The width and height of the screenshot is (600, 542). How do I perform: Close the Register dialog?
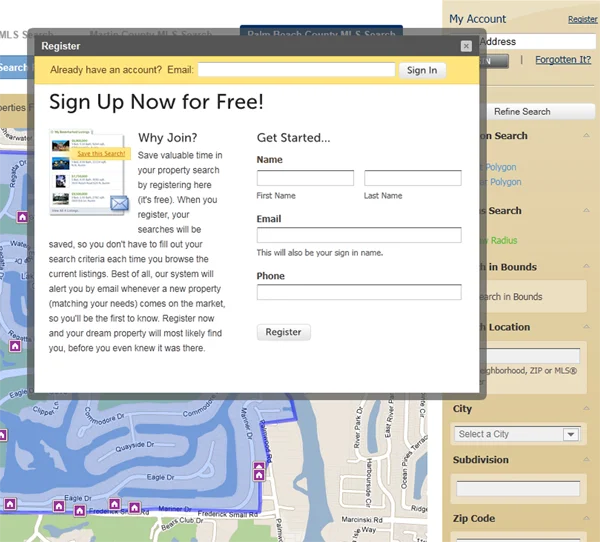pos(466,46)
